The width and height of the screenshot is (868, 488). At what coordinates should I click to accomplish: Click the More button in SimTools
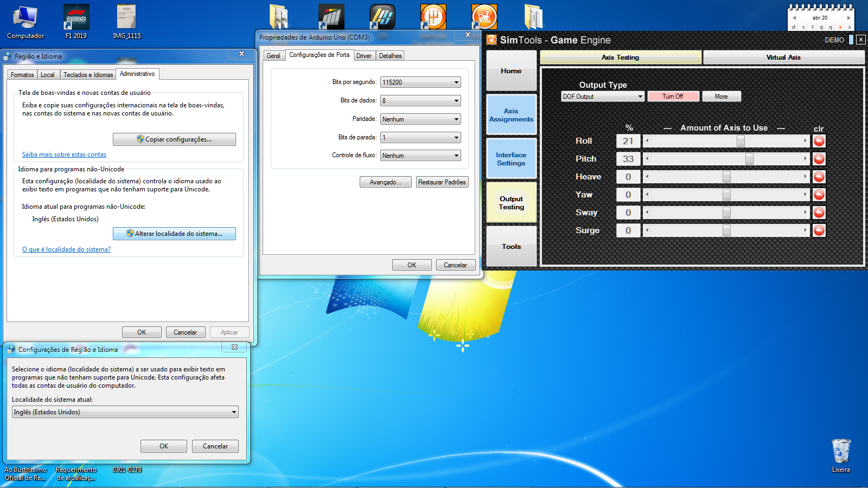(721, 97)
